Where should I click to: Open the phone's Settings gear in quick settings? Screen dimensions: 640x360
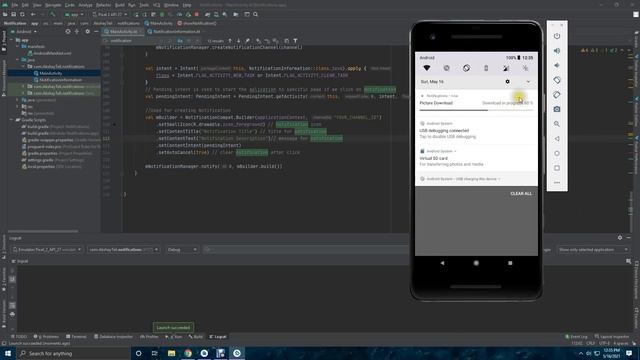click(507, 82)
